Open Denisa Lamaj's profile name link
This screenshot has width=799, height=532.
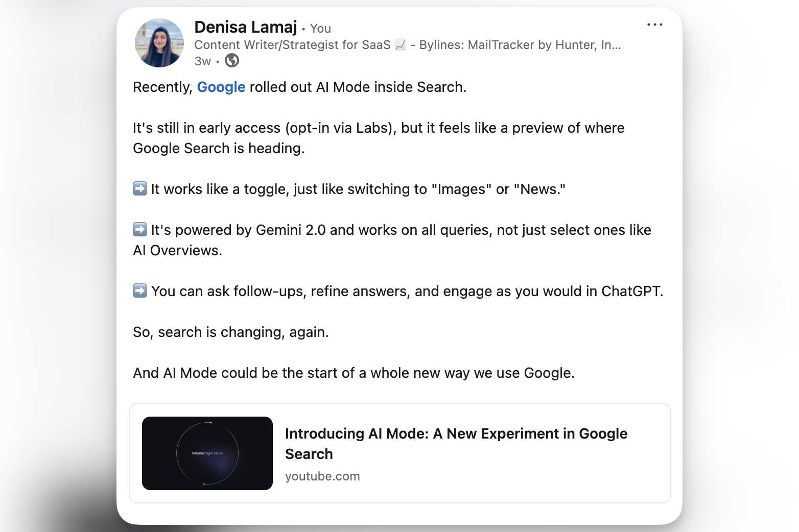(245, 27)
